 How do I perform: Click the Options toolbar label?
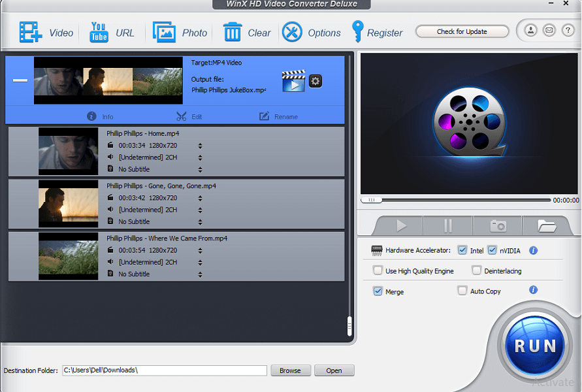324,33
